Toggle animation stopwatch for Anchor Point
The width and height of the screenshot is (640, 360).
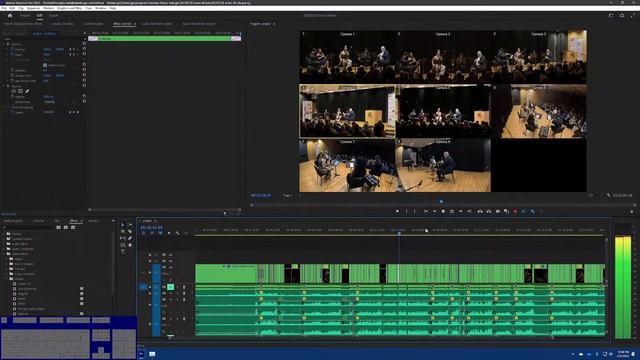coord(12,76)
